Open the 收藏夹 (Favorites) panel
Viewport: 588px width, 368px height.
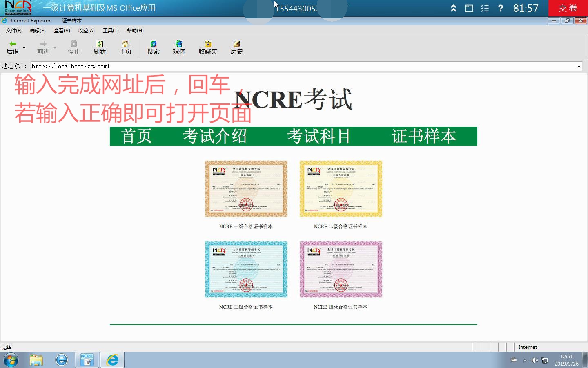click(208, 47)
